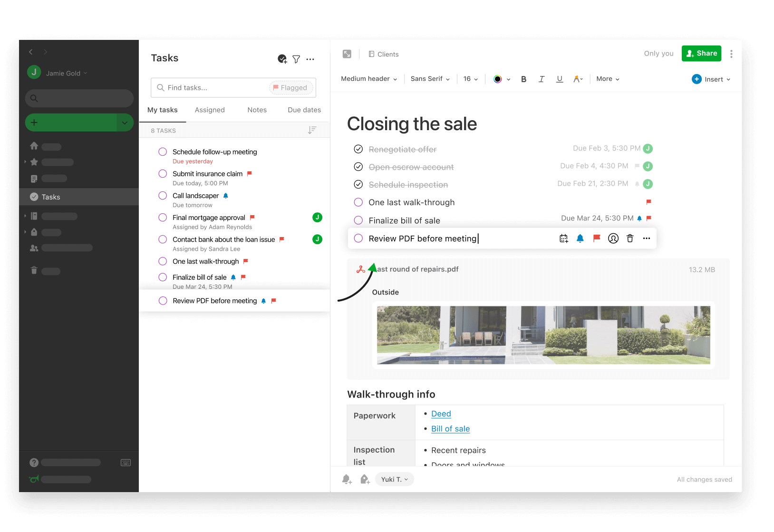Go to Home in the sidebar

(34, 146)
